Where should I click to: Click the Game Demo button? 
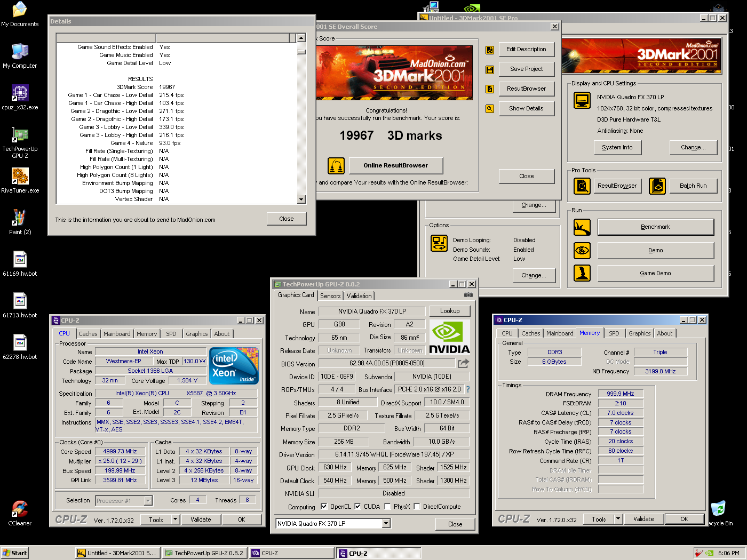pyautogui.click(x=656, y=274)
